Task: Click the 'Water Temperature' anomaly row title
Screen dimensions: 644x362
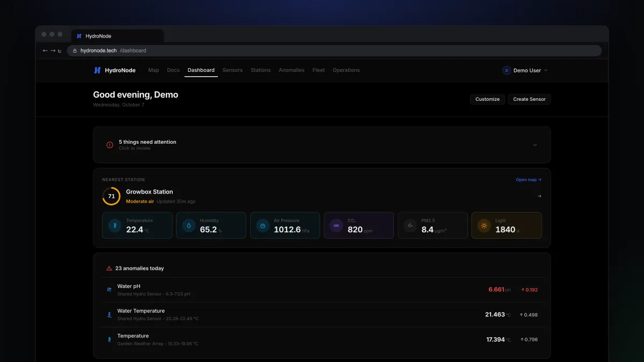Action: click(141, 311)
